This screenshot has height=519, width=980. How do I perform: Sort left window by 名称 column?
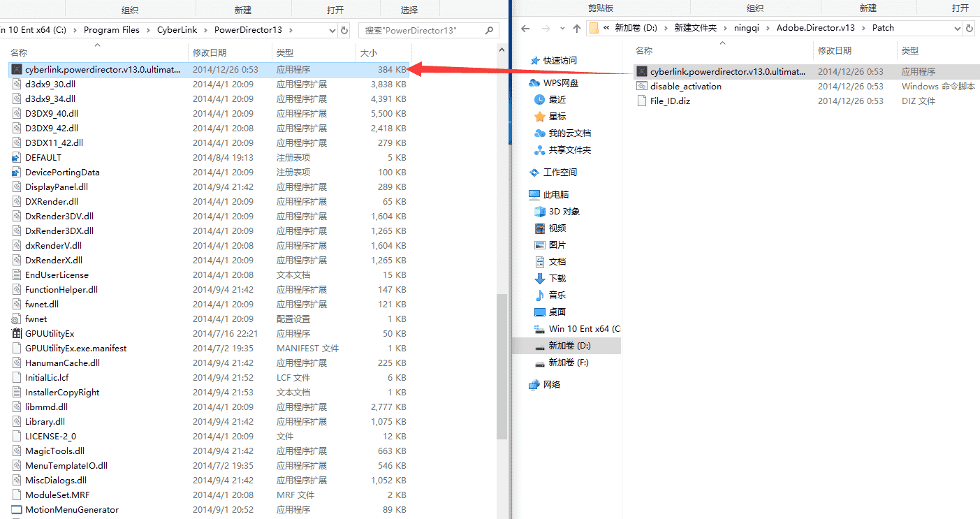click(19, 53)
